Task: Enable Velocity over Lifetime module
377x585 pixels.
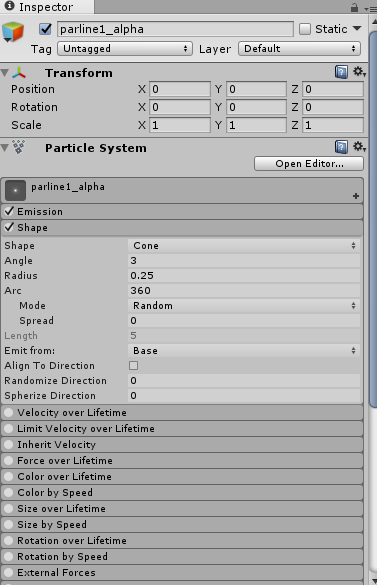Action: (x=8, y=412)
